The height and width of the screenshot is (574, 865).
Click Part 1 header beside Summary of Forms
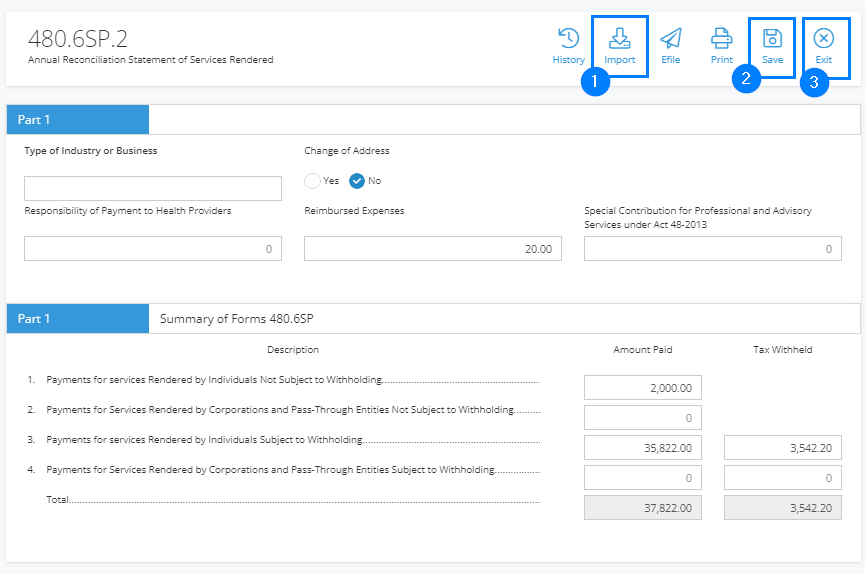click(78, 318)
